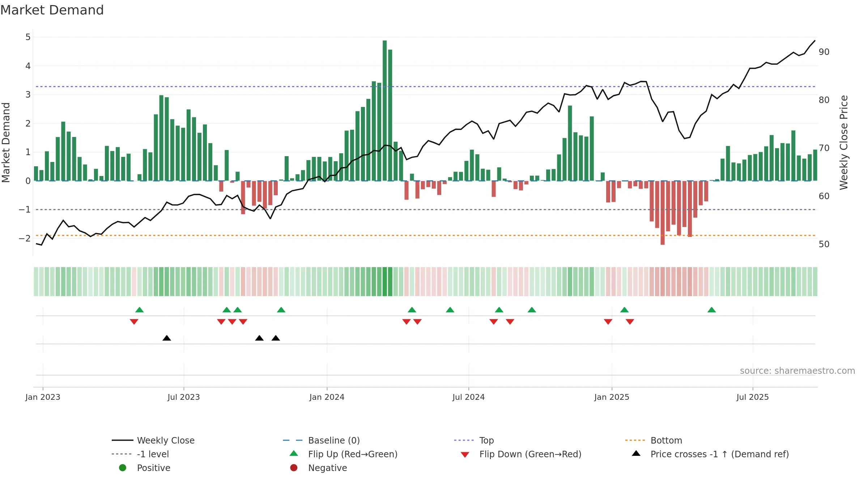Click the black Price crosses triangle in legend

coord(636,453)
